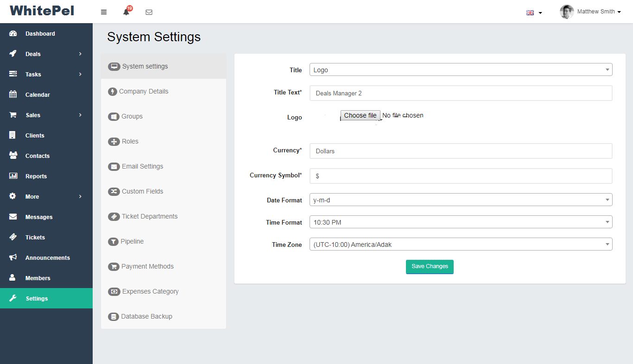This screenshot has width=633, height=364.
Task: Toggle sidebar with the hamburger menu icon
Action: pos(104,12)
